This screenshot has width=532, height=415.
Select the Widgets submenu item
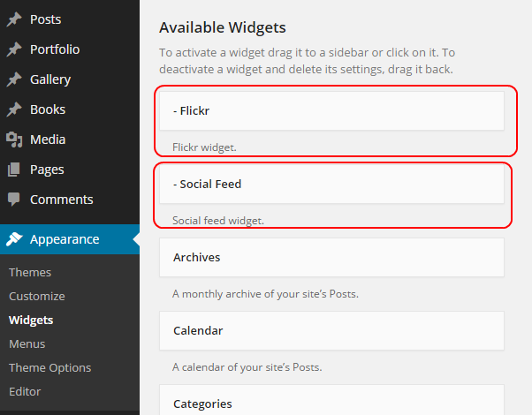(31, 320)
